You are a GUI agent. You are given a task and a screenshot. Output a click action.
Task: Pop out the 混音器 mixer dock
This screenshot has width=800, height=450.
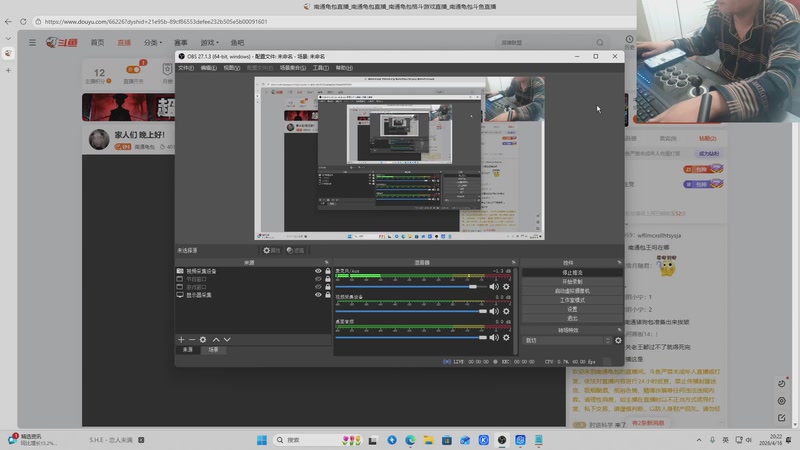pos(514,262)
